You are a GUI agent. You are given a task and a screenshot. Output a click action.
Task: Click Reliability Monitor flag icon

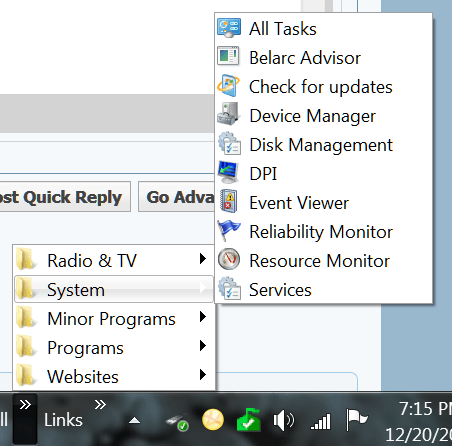[229, 230]
